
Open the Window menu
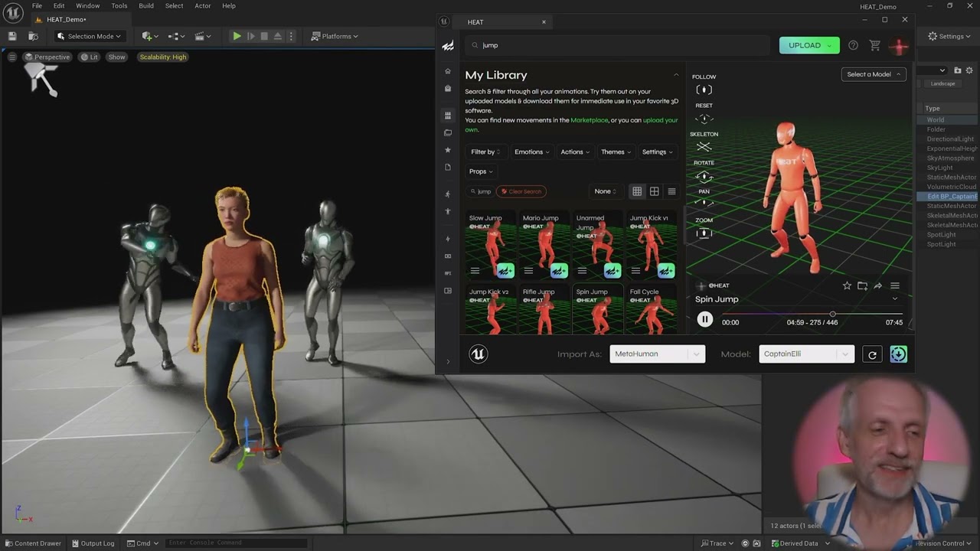[87, 5]
